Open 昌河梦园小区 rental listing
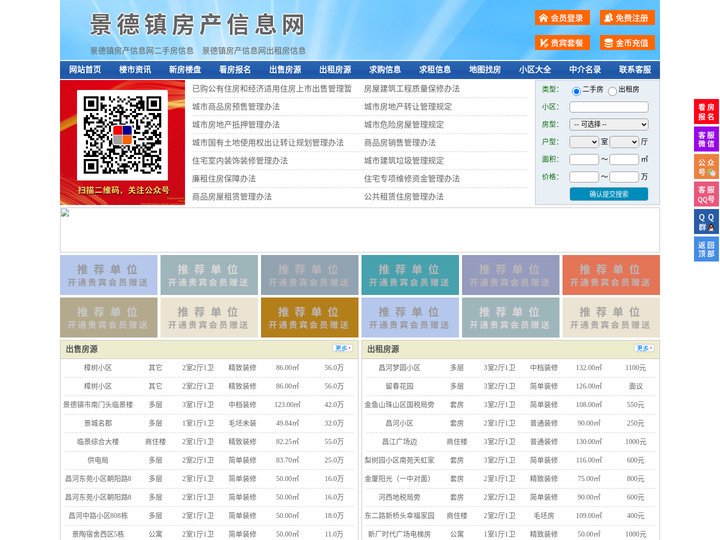Screen dimensions: 720x540 point(399,368)
